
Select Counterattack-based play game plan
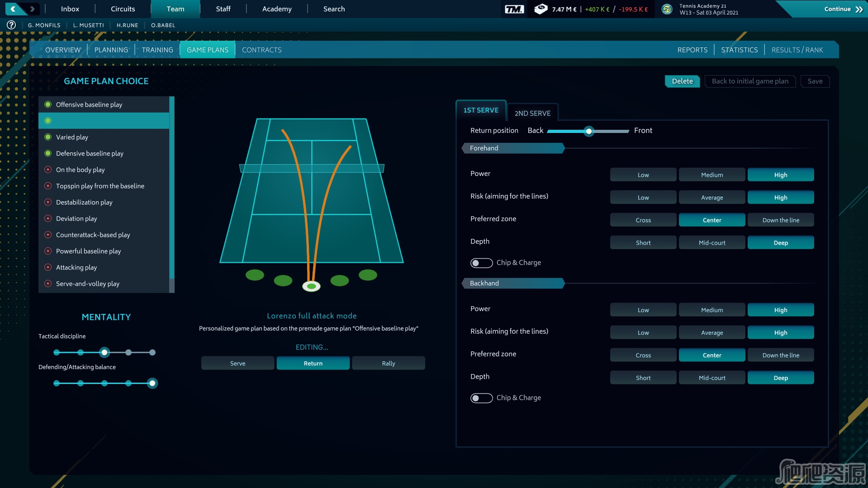[104, 235]
